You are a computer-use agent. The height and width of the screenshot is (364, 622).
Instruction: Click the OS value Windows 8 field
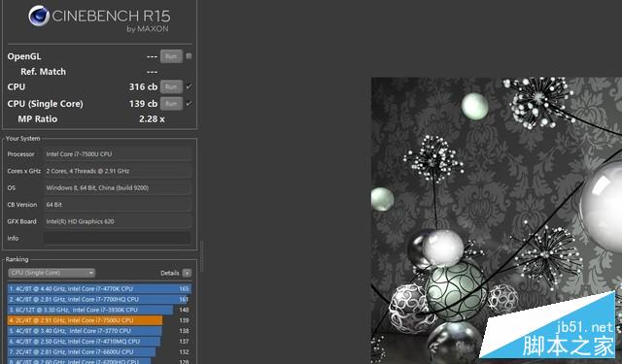point(118,187)
